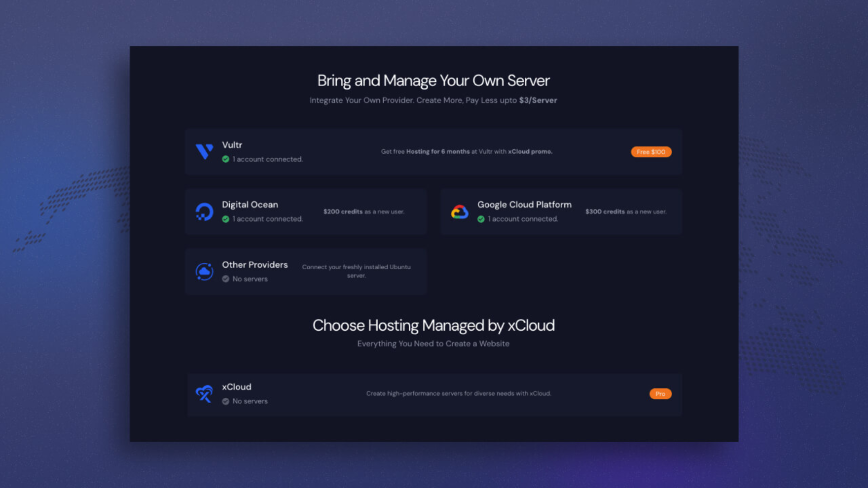This screenshot has width=868, height=488.
Task: Click Digital Ocean's "1 account connected." text
Action: point(268,219)
